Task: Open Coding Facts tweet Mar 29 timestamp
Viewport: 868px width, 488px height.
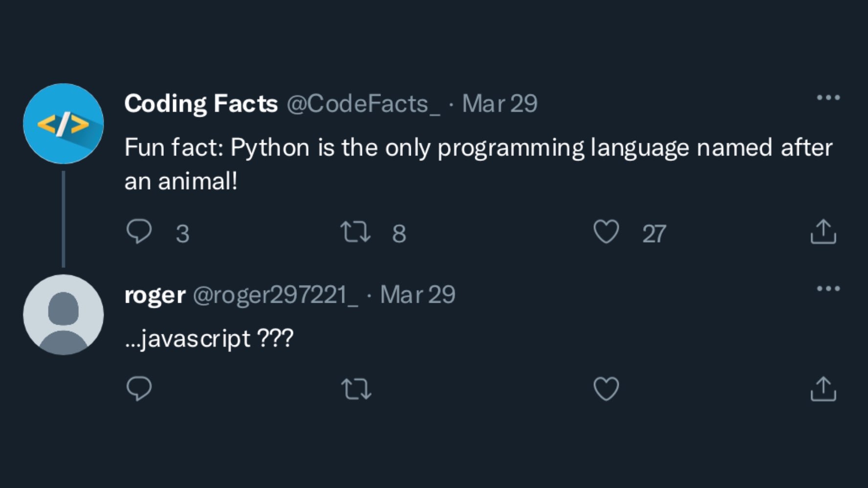Action: (500, 104)
